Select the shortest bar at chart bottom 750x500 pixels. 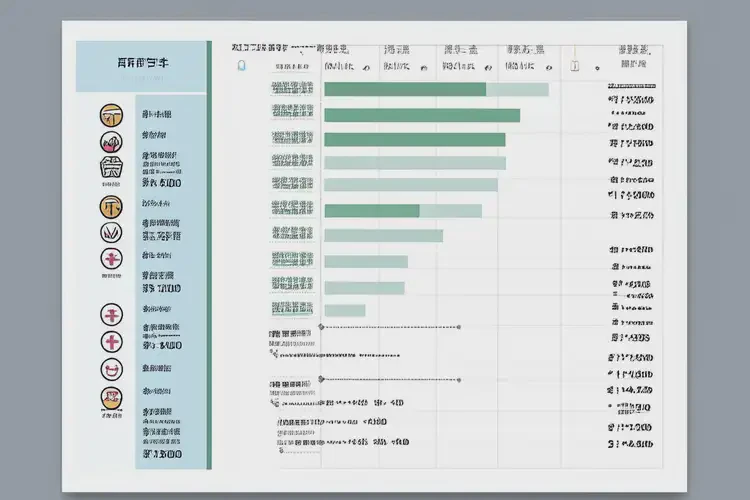345,311
